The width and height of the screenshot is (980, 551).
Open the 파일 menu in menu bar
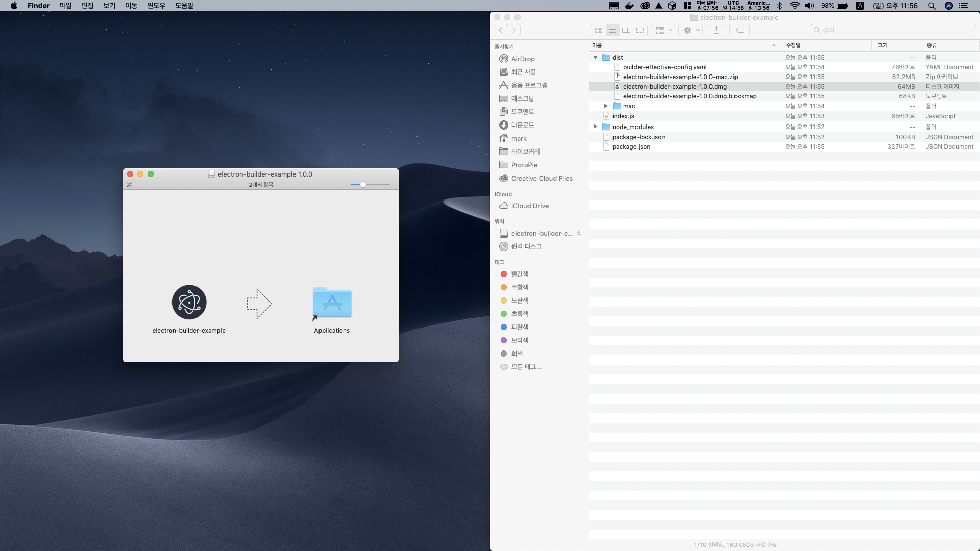coord(65,6)
